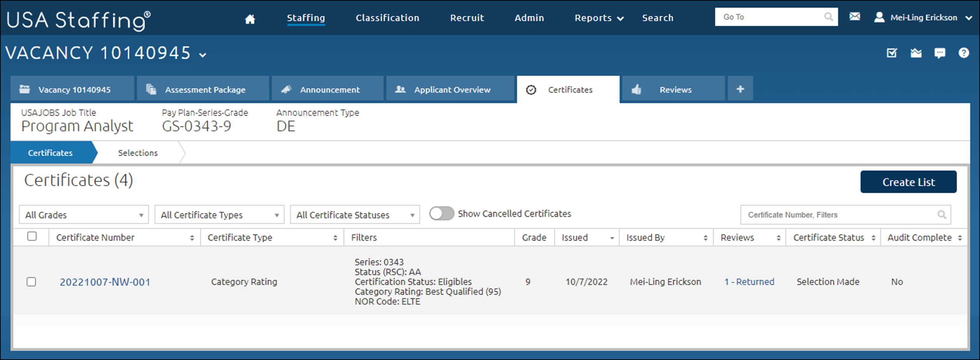Viewport: 980px width, 360px height.
Task: Go to the home icon
Action: tap(250, 19)
